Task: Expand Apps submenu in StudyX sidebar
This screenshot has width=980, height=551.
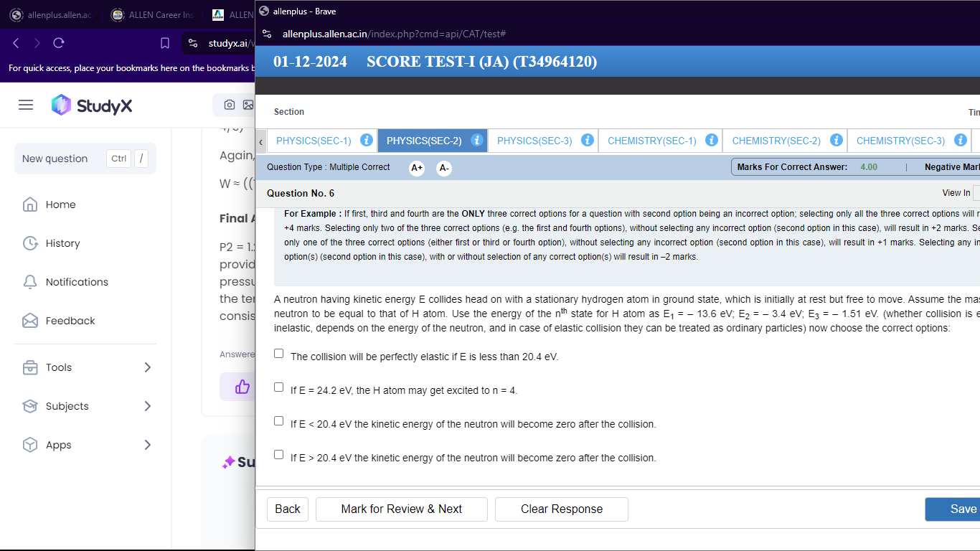Action: [148, 445]
